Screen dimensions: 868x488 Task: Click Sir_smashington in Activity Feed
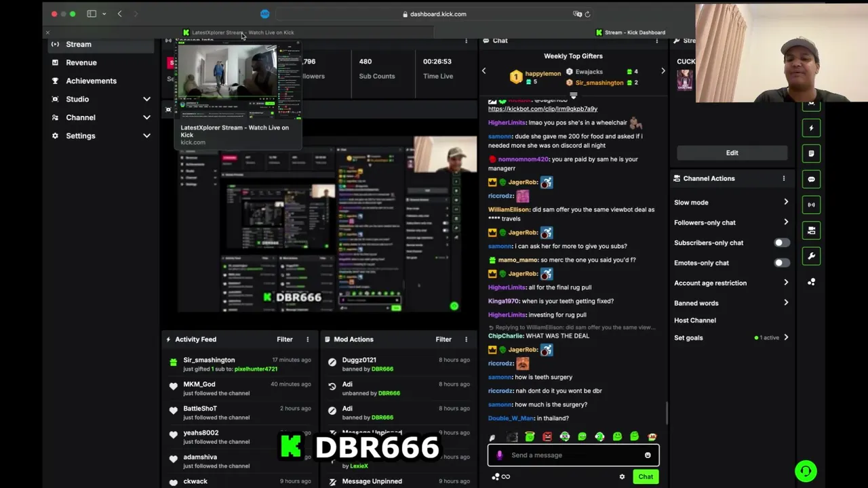coord(209,360)
